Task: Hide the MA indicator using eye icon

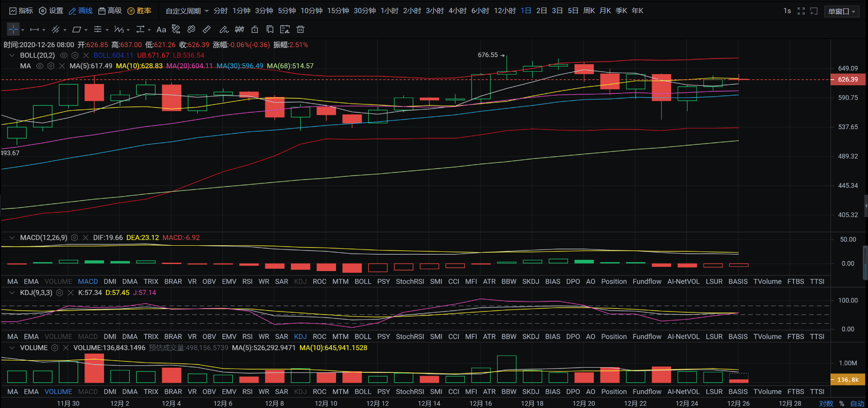Action: click(40, 66)
